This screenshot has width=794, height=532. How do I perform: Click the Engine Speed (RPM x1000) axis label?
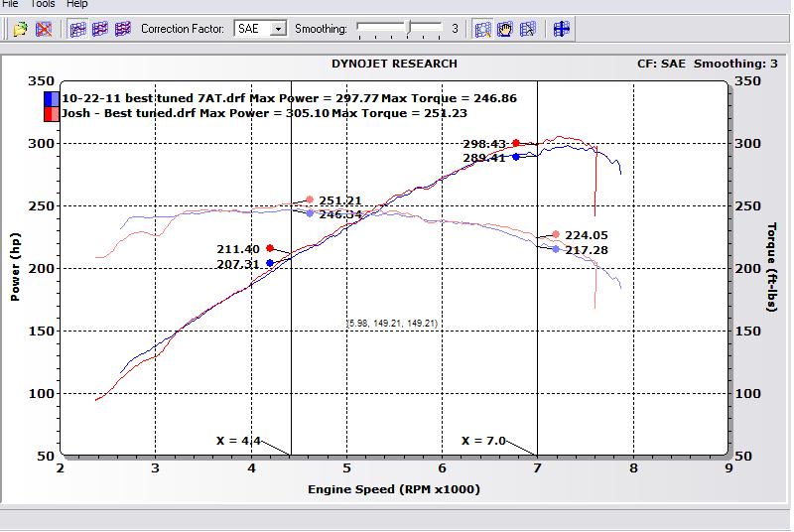(394, 489)
